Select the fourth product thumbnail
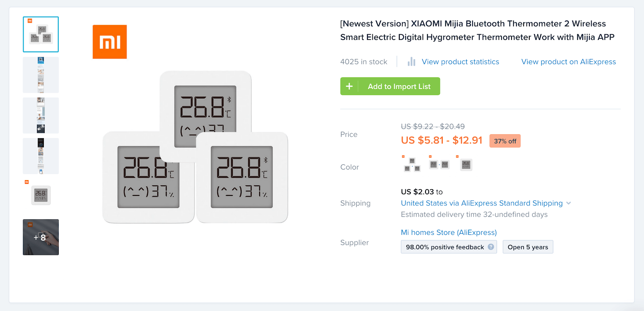 [x=41, y=156]
